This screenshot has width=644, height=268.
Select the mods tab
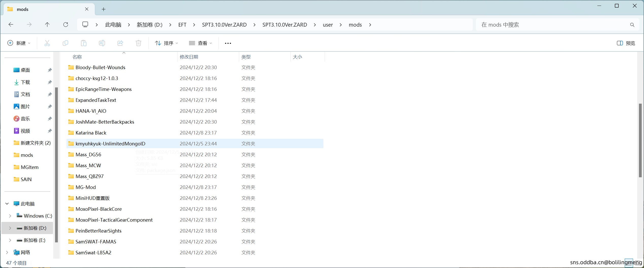tap(23, 9)
